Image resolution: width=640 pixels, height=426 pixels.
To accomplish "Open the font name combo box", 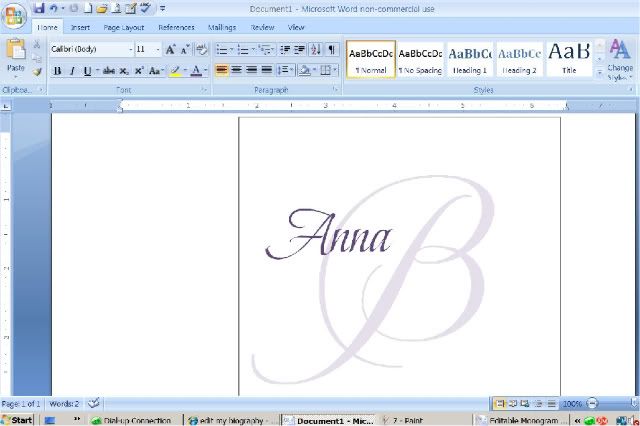I will pos(91,49).
